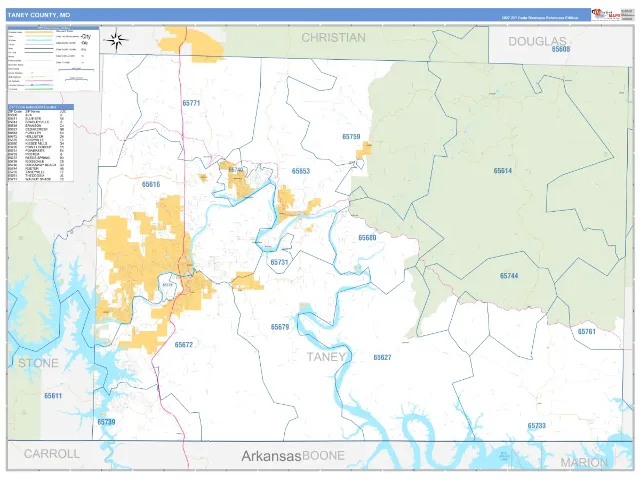The width and height of the screenshot is (640, 480).
Task: Click the map legend box
Action: coord(53,59)
